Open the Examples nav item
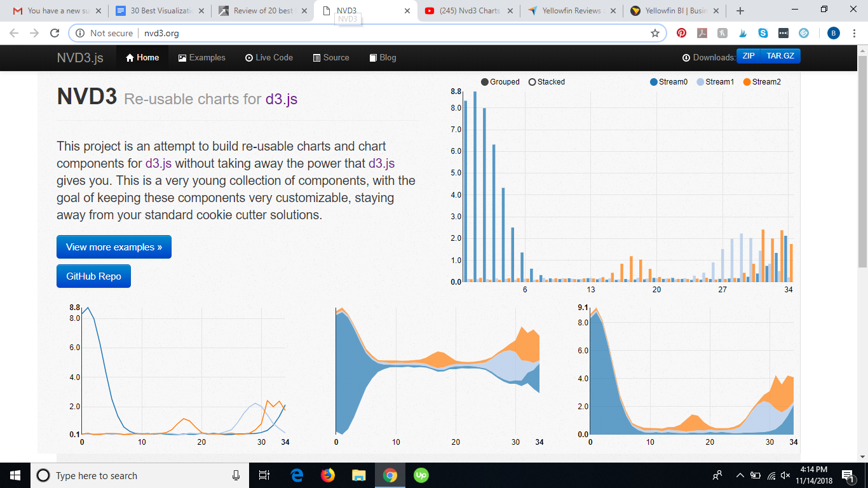The width and height of the screenshot is (868, 488). click(x=201, y=57)
